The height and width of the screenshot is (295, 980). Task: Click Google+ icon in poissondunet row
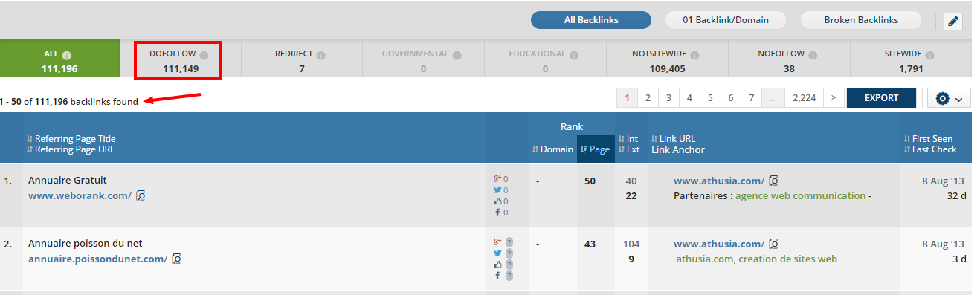pos(497,241)
